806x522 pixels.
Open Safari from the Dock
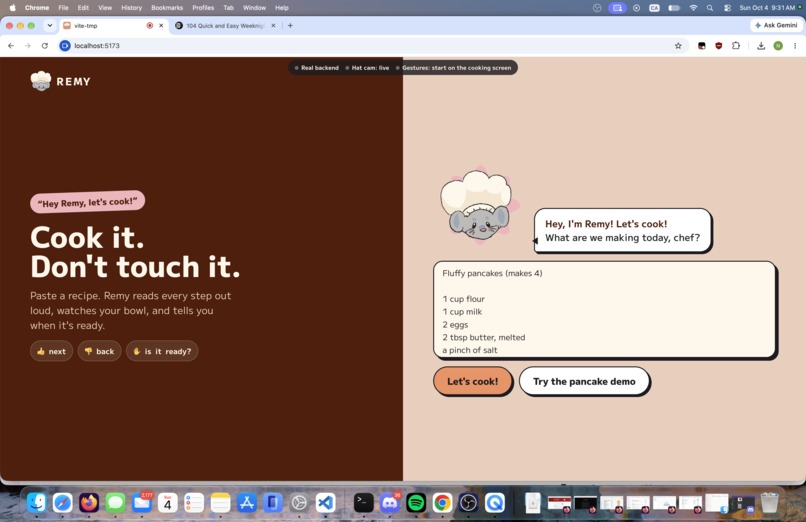(63, 502)
